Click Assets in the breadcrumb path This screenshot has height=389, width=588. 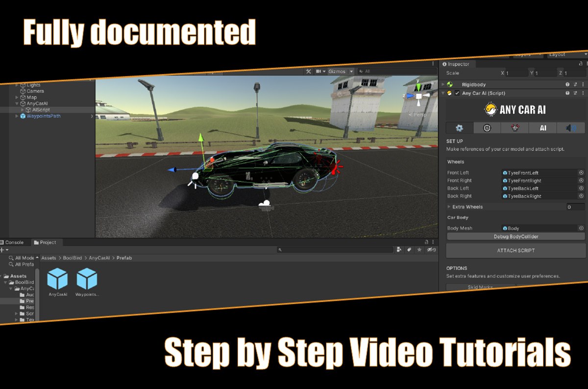coord(49,258)
